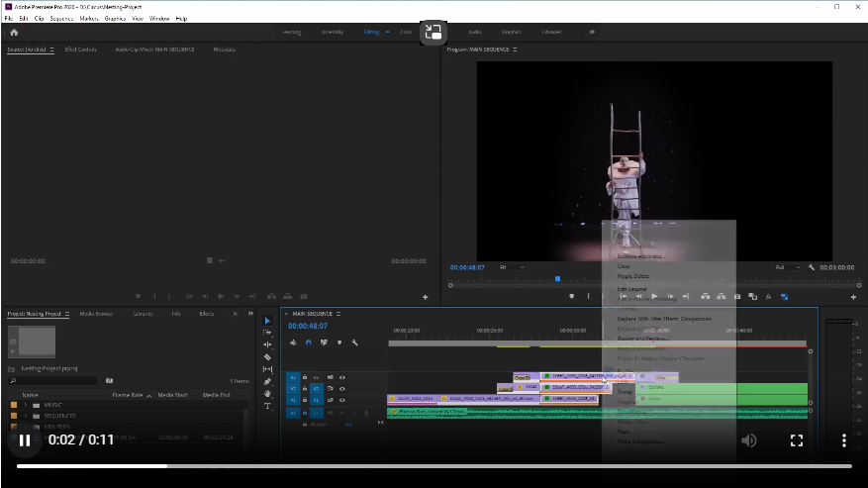
Task: Switch to Media Browser tab
Action: (x=96, y=314)
